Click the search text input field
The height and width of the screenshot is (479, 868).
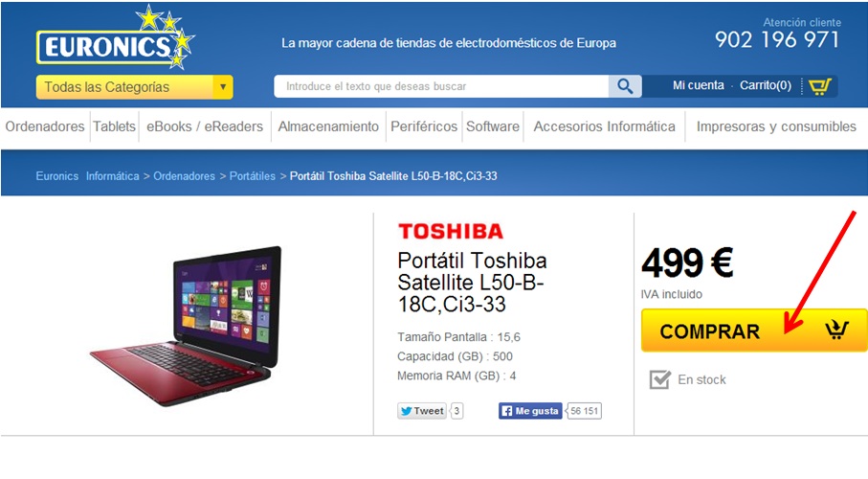pos(441,86)
